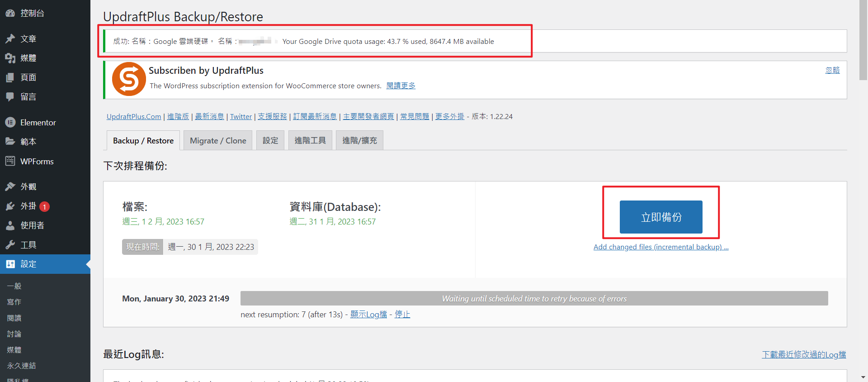Open 媒體 submenu under settings
This screenshot has width=868, height=382.
click(14, 350)
